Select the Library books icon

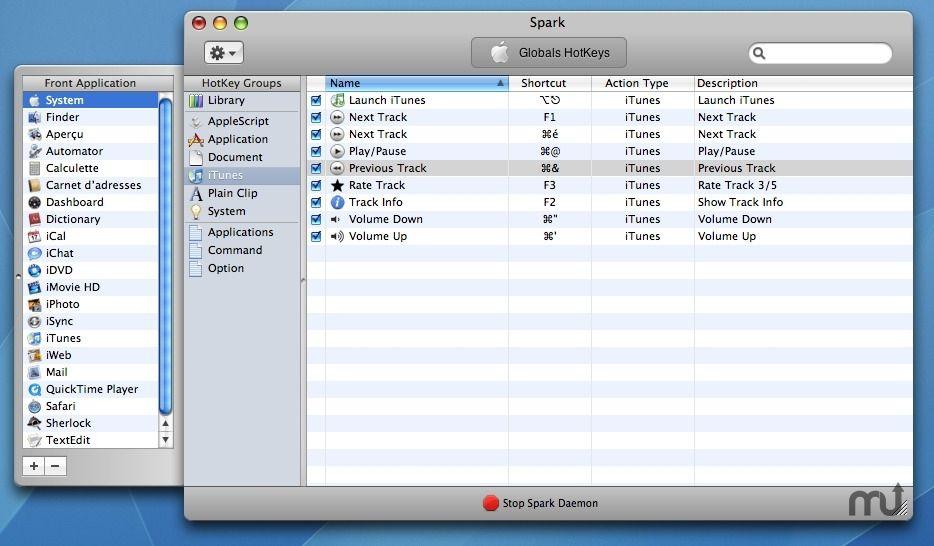pos(196,101)
